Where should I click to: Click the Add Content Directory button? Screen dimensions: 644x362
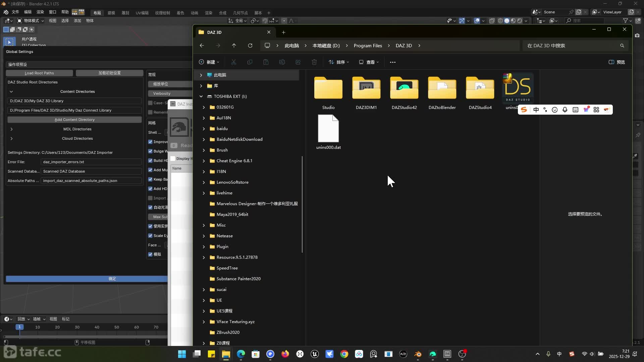(74, 120)
